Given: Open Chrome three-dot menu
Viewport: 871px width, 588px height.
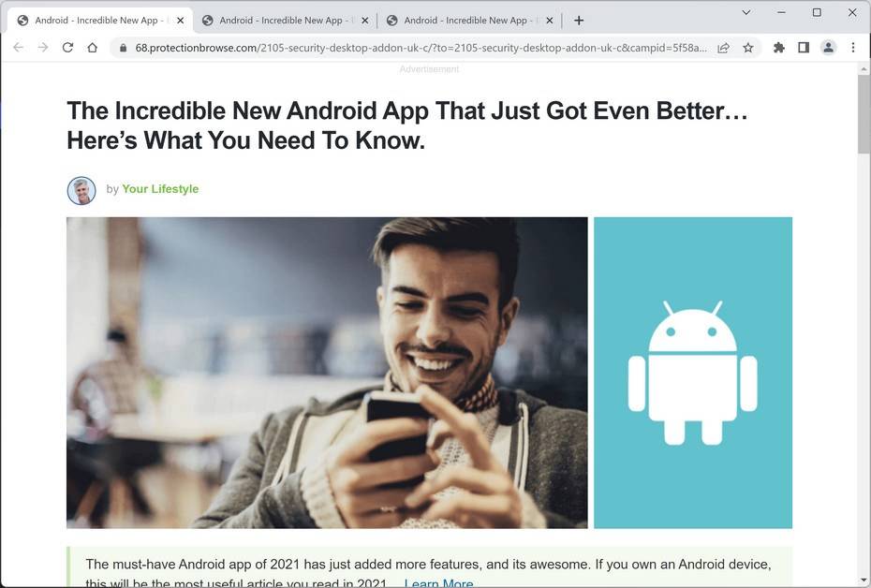Looking at the screenshot, I should (x=853, y=48).
